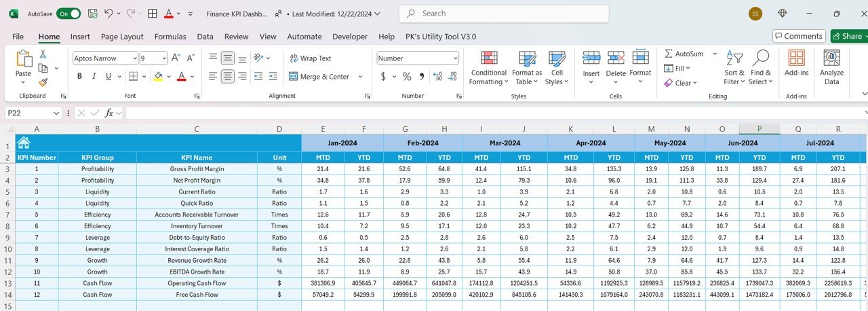868x311 pixels.
Task: Open Conditional Formatting dropdown
Action: [489, 67]
